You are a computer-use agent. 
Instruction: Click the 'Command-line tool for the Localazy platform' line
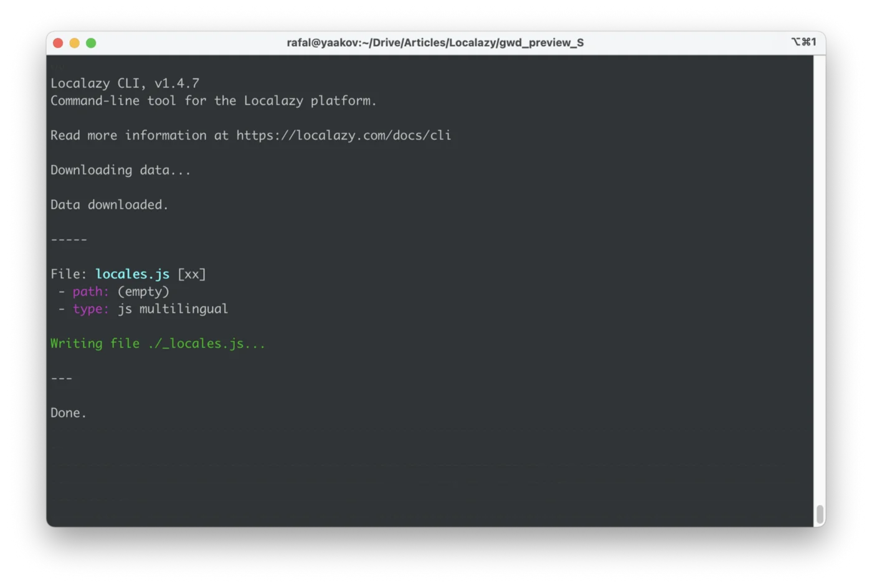[213, 101]
